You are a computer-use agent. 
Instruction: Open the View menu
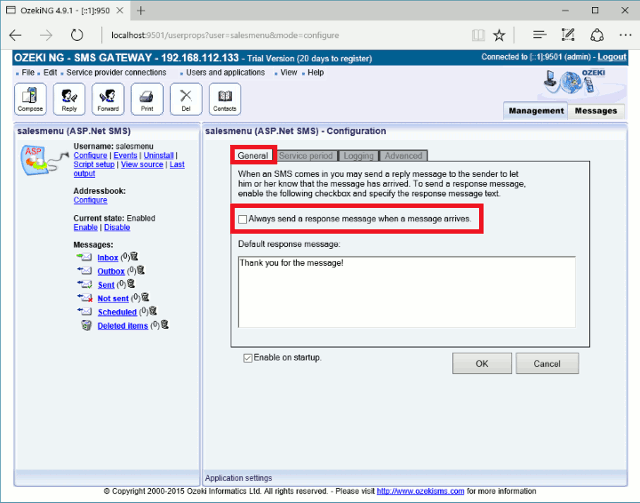click(x=289, y=72)
